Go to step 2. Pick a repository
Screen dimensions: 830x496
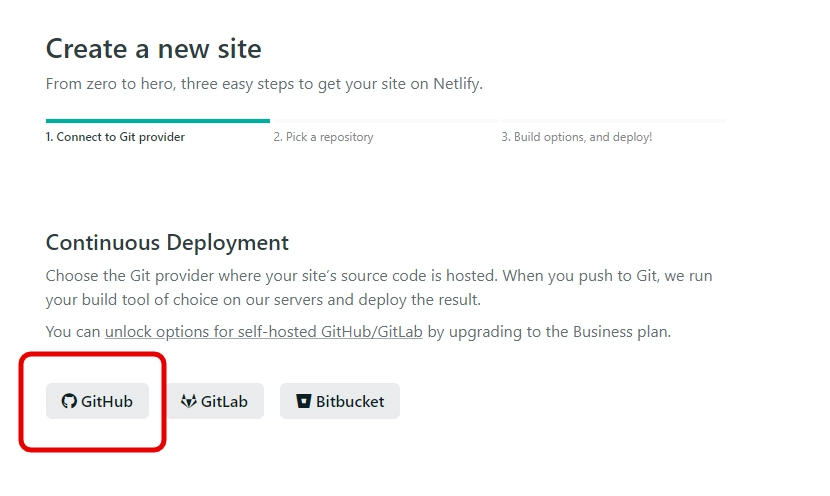coord(323,137)
